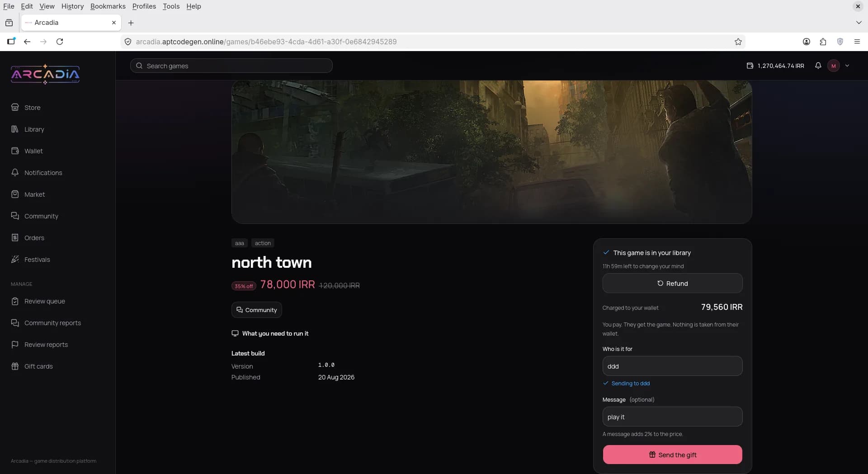
Task: Click the notification bell in header
Action: 818,66
